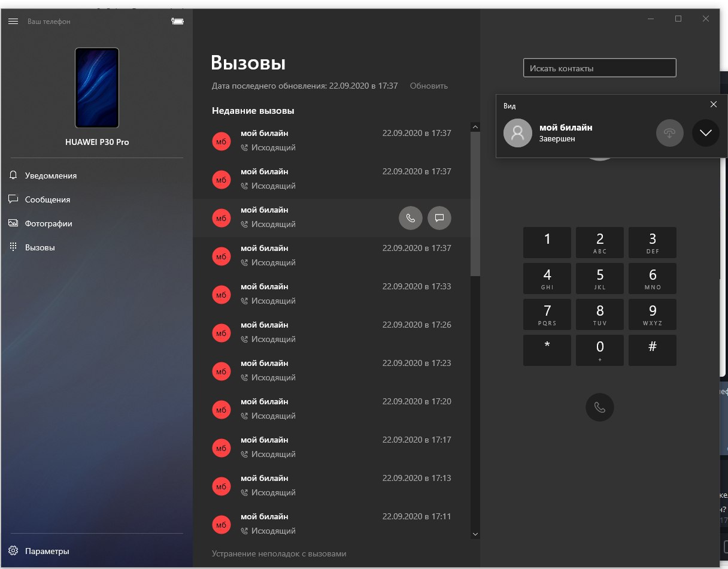Tap the asterisk key on keypad
This screenshot has width=728, height=569.
pyautogui.click(x=547, y=350)
